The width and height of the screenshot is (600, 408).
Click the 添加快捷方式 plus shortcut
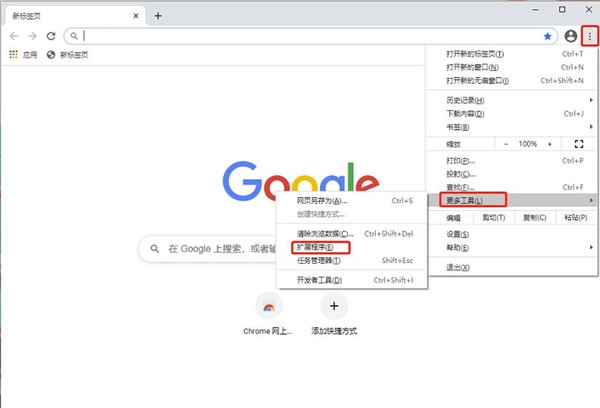point(334,306)
